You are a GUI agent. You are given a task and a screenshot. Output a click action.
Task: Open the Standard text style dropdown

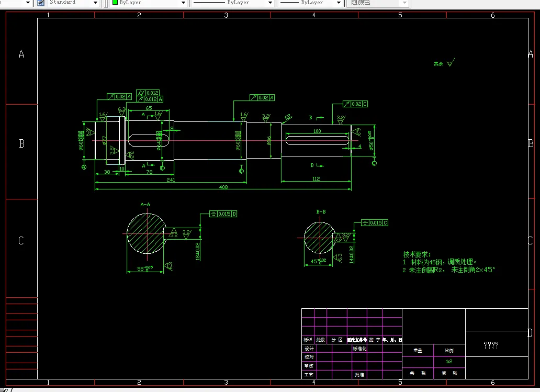(x=95, y=3)
